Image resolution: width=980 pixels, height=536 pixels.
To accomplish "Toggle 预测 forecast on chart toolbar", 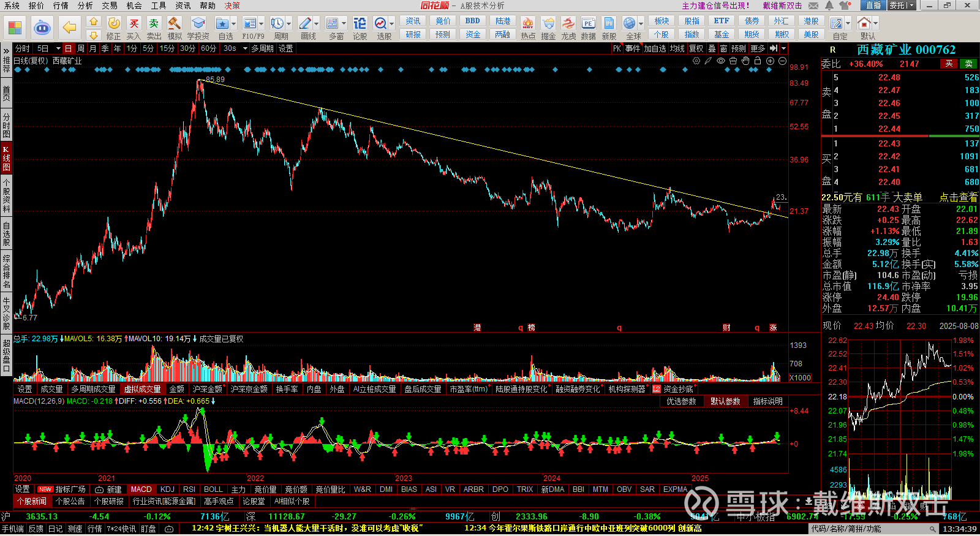I will (739, 48).
